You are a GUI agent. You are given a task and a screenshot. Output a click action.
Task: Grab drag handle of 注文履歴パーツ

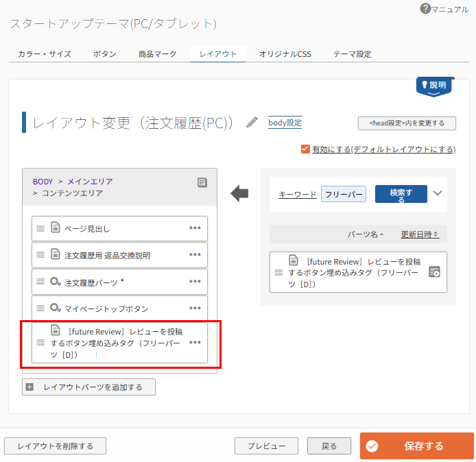click(x=40, y=282)
